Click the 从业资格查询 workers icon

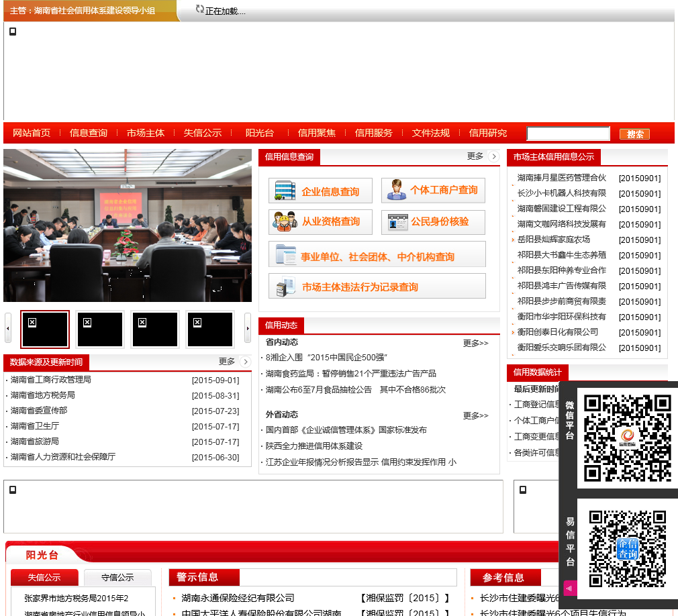coord(285,221)
